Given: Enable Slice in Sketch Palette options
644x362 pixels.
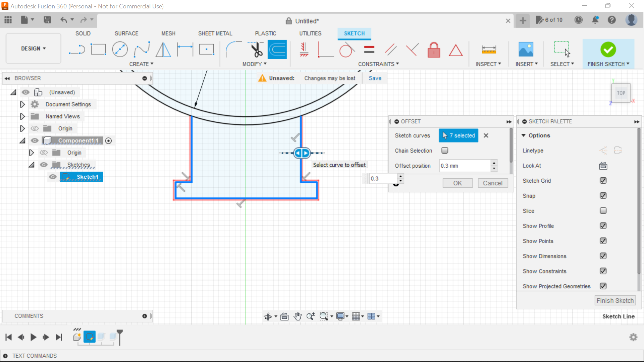Looking at the screenshot, I should [x=602, y=210].
